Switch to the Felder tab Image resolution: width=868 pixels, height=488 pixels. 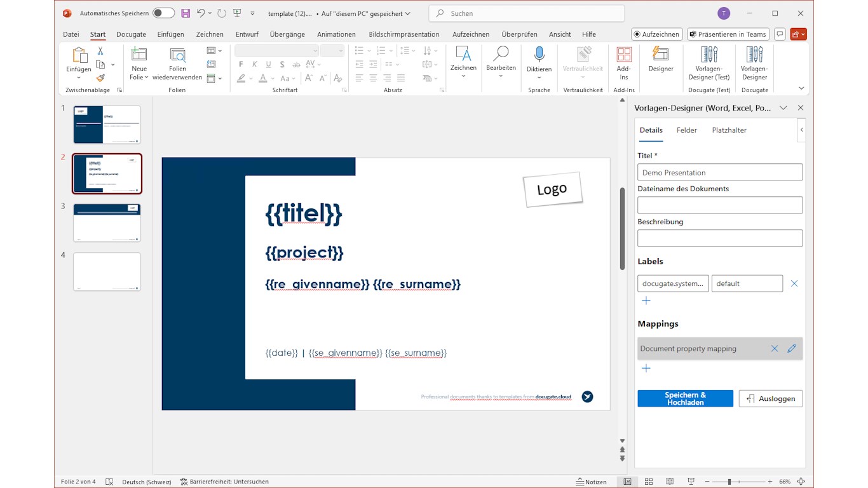point(686,130)
